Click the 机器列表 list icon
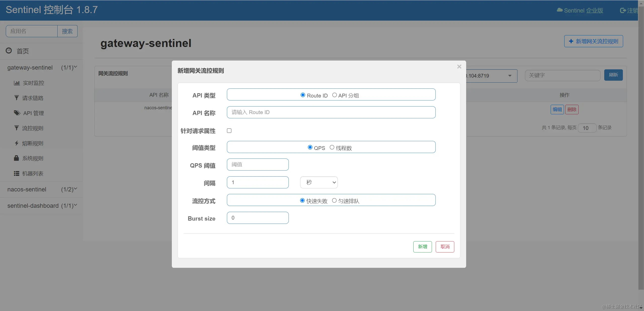Image resolution: width=644 pixels, height=311 pixels. point(17,173)
